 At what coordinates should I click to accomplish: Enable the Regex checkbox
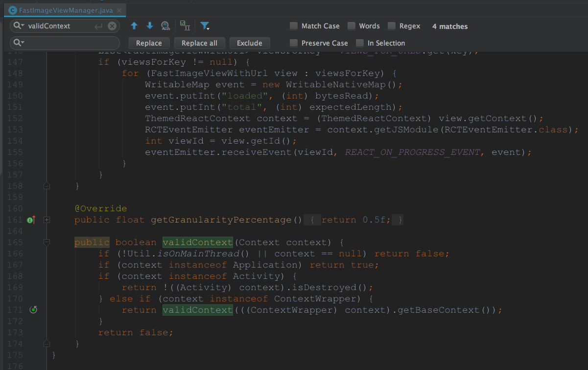(392, 26)
